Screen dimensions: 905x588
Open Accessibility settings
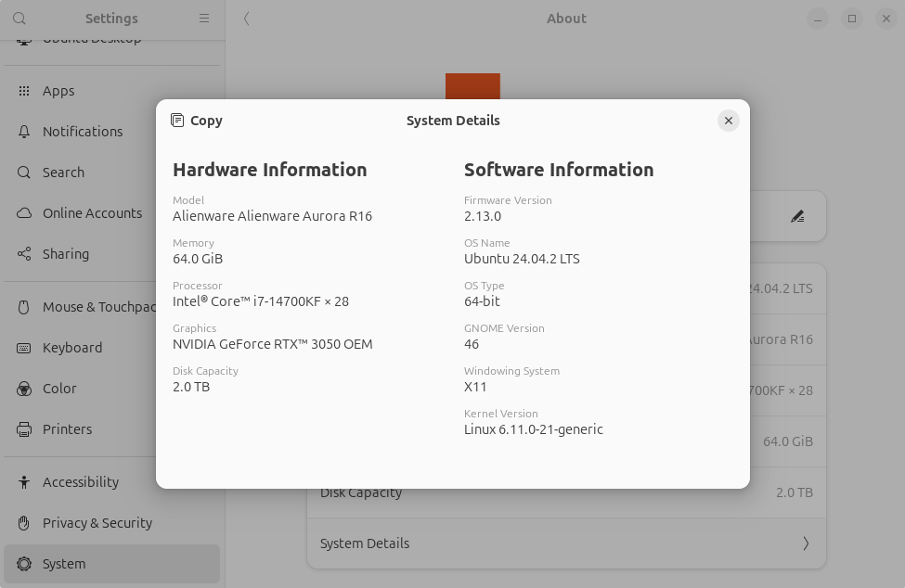112,482
